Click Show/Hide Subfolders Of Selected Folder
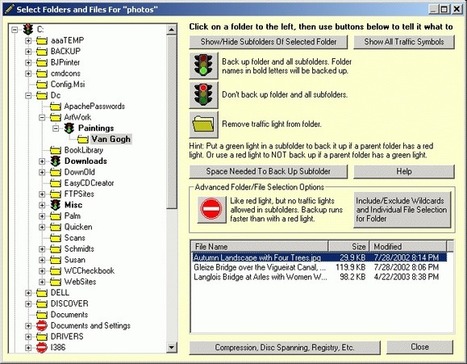This screenshot has width=467, height=364. click(x=268, y=42)
